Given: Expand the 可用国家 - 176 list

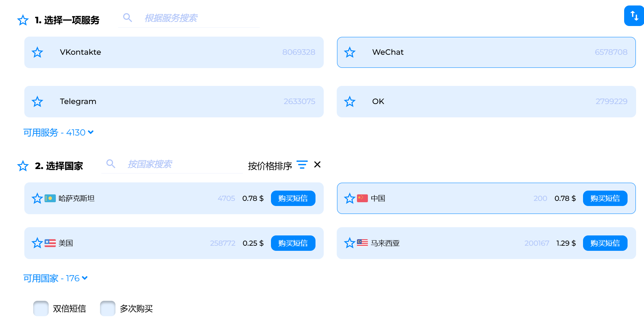Looking at the screenshot, I should pyautogui.click(x=55, y=278).
